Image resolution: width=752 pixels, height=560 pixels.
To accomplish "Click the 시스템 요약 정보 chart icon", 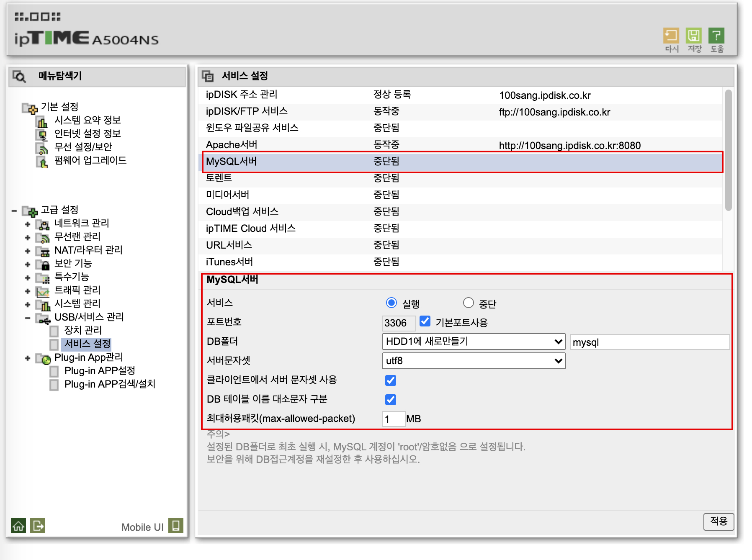I will coord(42,122).
